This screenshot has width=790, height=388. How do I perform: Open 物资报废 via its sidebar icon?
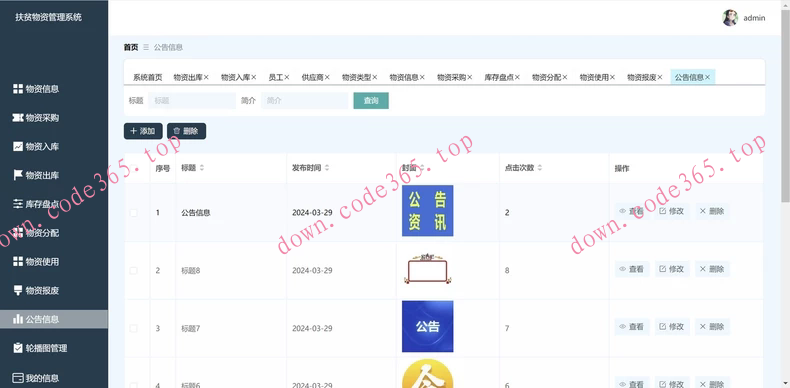point(18,290)
